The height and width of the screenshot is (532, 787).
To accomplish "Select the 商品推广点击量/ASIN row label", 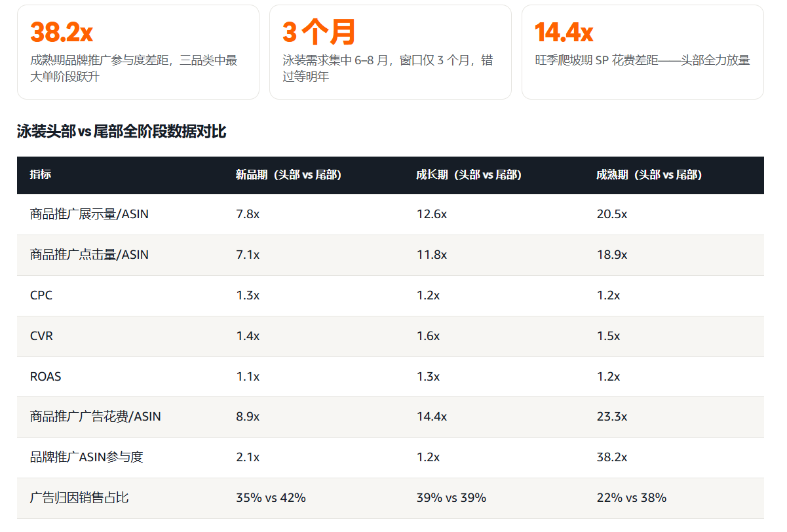I will 89,255.
